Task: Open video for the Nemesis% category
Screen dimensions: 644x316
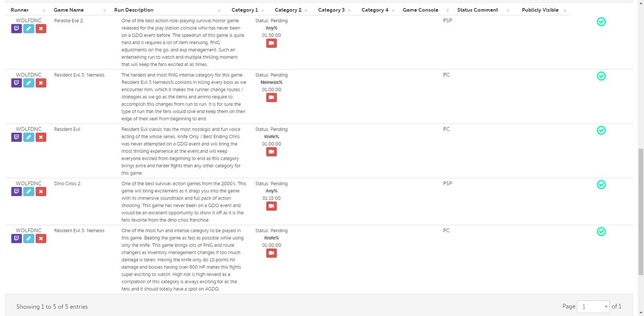Action: (272, 97)
